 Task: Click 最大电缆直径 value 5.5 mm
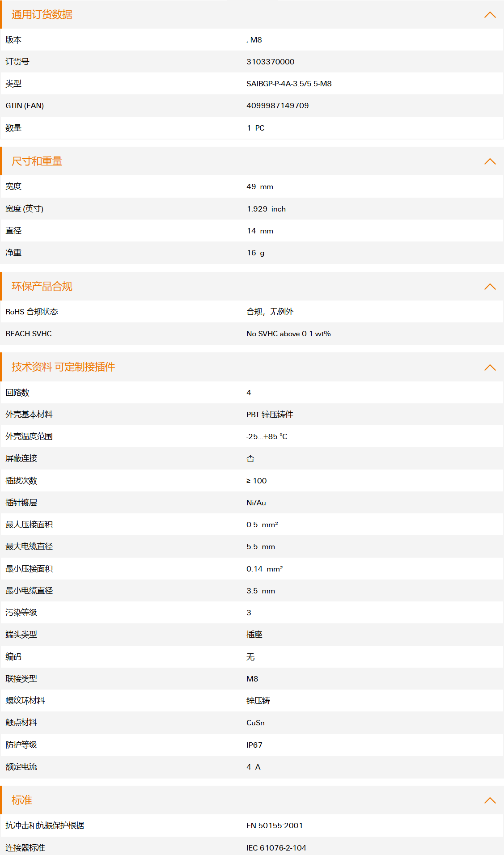(261, 546)
